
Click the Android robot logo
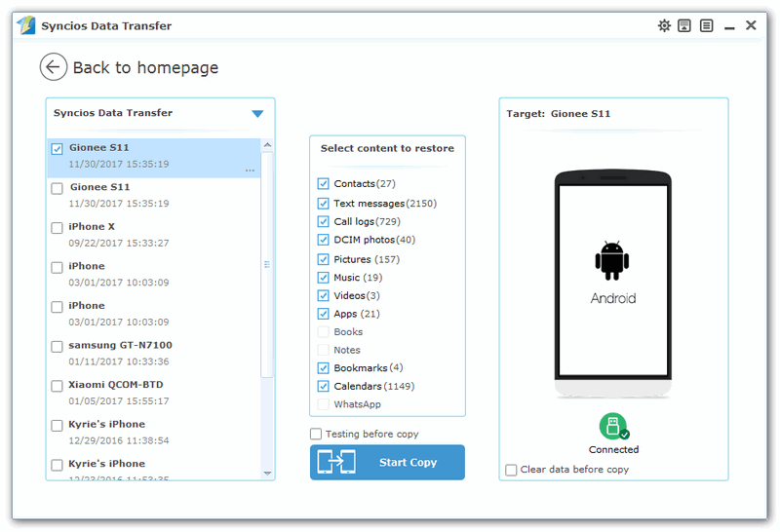pos(612,261)
